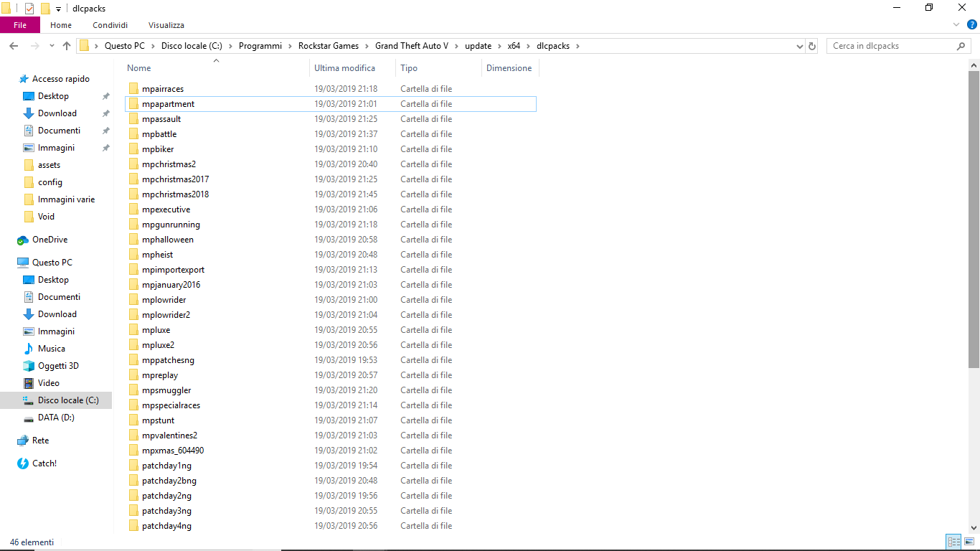Switch to large icons view

(969, 542)
